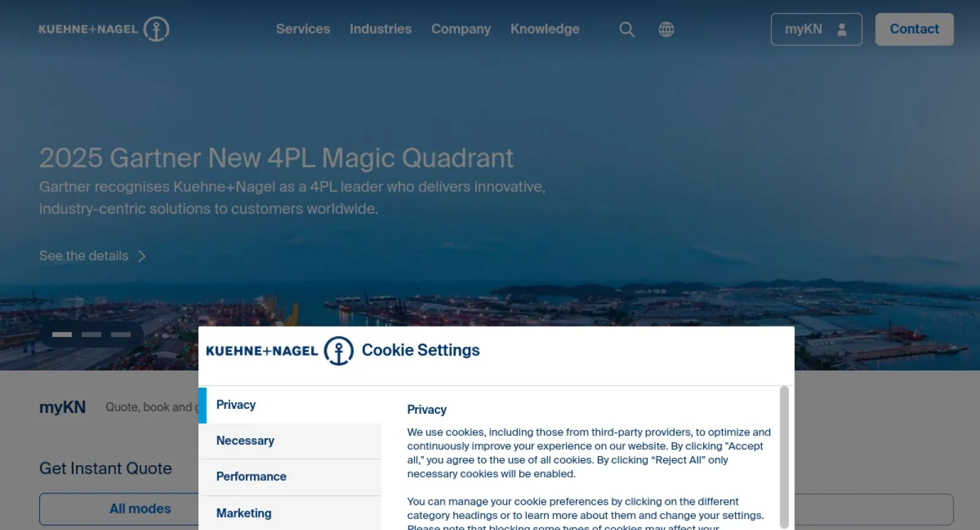Show the third carousel slide
The height and width of the screenshot is (530, 980).
point(121,335)
